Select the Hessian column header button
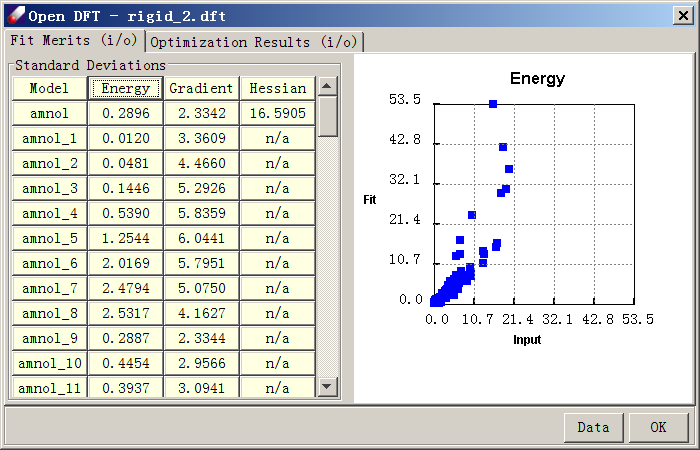The width and height of the screenshot is (700, 450). (278, 88)
